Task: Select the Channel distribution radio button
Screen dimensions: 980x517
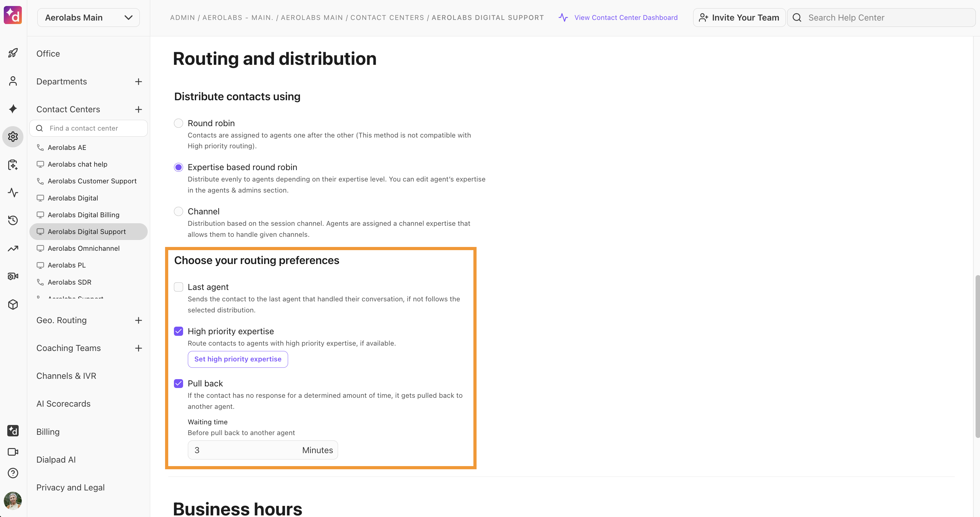Action: tap(178, 212)
